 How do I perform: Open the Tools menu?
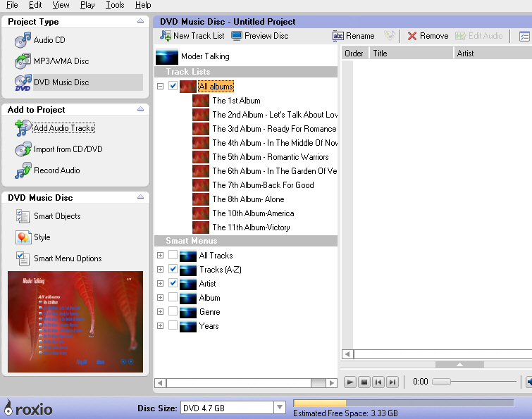click(x=115, y=5)
